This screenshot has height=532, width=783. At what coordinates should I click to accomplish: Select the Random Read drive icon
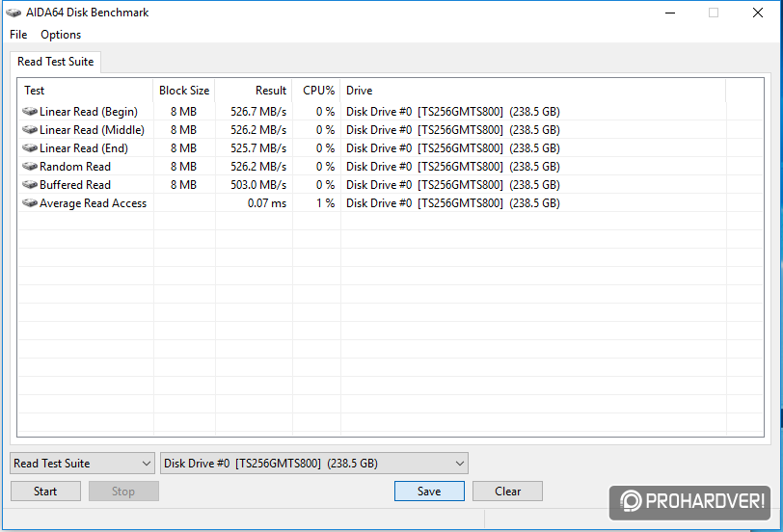(30, 166)
